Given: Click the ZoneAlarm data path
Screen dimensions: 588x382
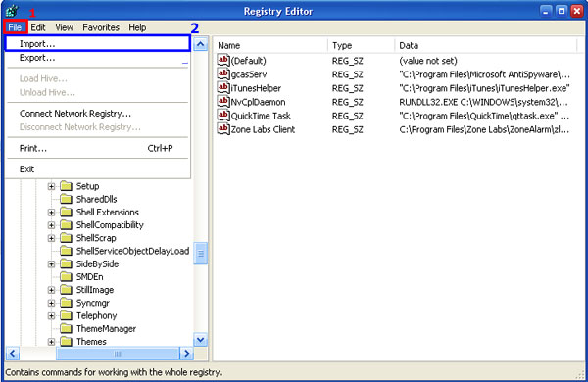Looking at the screenshot, I should click(484, 129).
